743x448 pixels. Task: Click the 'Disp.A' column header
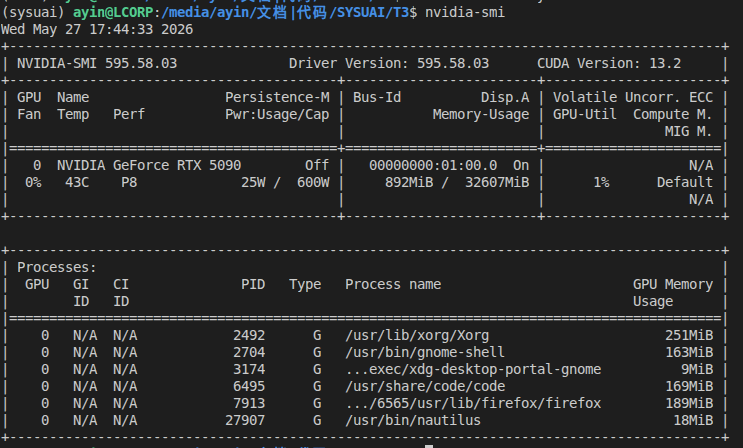tap(505, 97)
